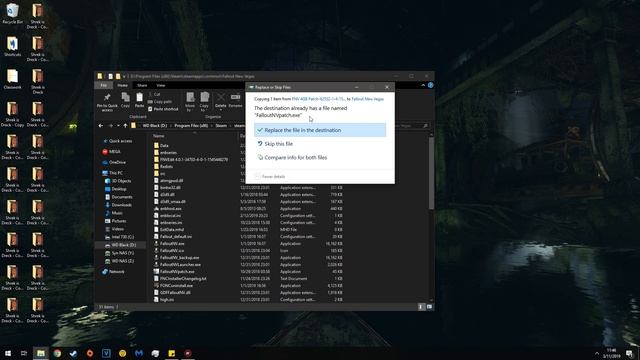Click the file list vertical scrollbar
The height and width of the screenshot is (360, 640).
tap(431, 173)
